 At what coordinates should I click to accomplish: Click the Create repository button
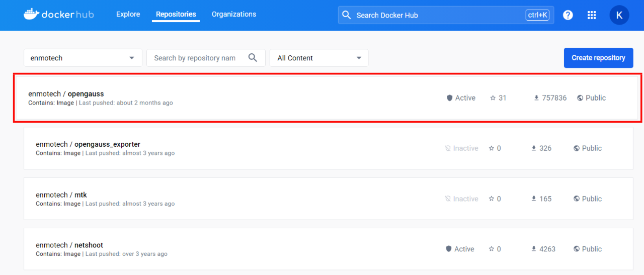coord(598,58)
